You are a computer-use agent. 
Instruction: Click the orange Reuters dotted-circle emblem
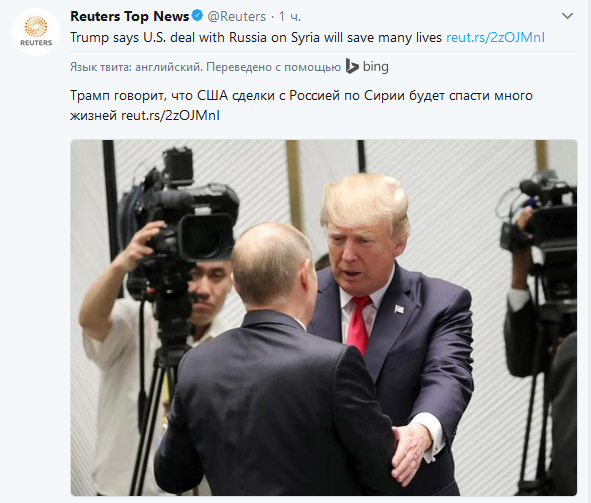[x=36, y=27]
